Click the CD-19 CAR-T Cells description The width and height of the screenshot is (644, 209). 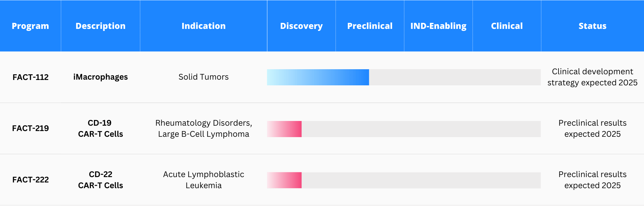(101, 128)
